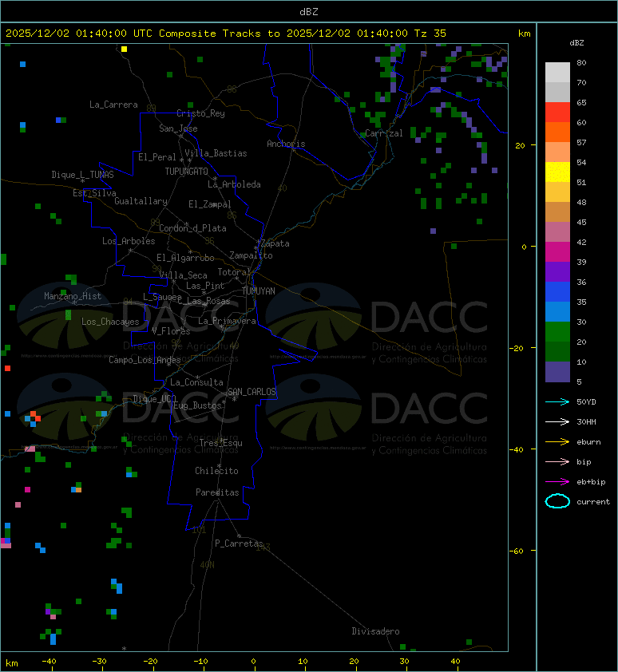618x672 pixels.
Task: Click the El_Zampal location label
Action: click(210, 204)
